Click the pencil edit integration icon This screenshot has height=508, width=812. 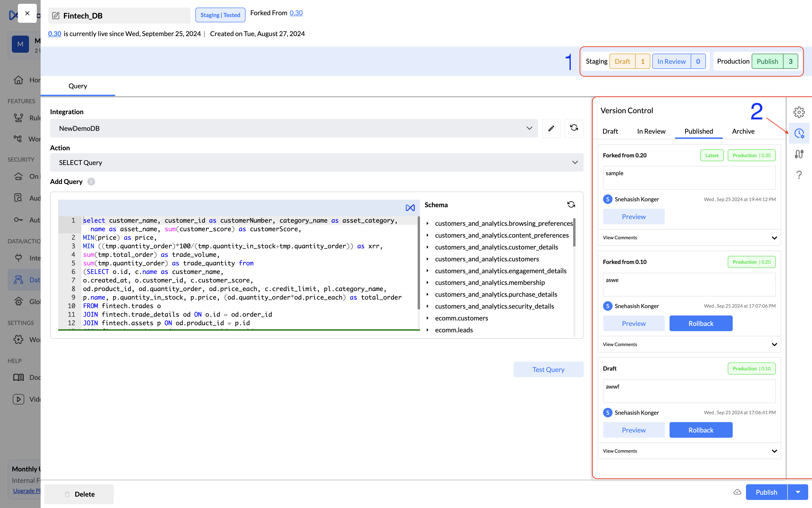click(551, 128)
